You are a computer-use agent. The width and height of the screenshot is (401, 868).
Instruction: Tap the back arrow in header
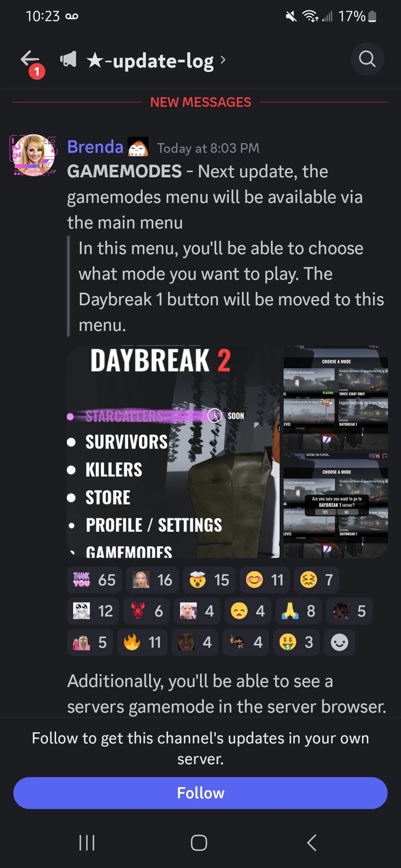tap(30, 59)
